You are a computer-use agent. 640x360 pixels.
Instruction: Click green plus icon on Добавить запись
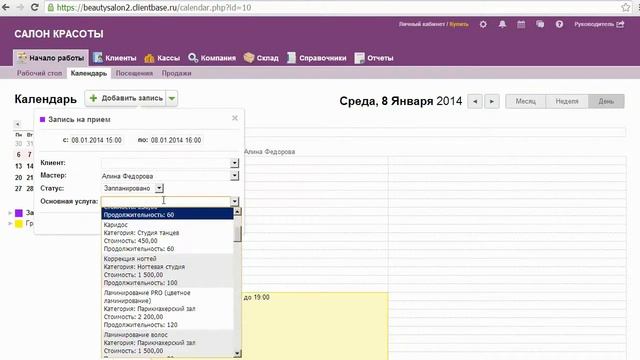point(93,98)
